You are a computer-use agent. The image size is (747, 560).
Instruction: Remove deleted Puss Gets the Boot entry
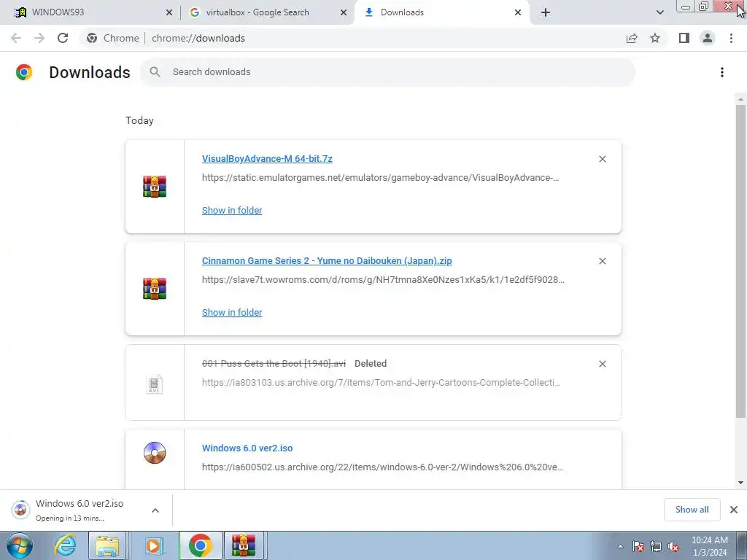[602, 364]
